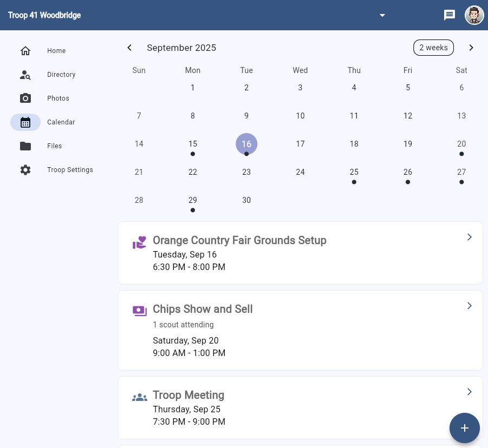This screenshot has height=448, width=488.
Task: Click the highlighted September 16 date
Action: pos(246,144)
